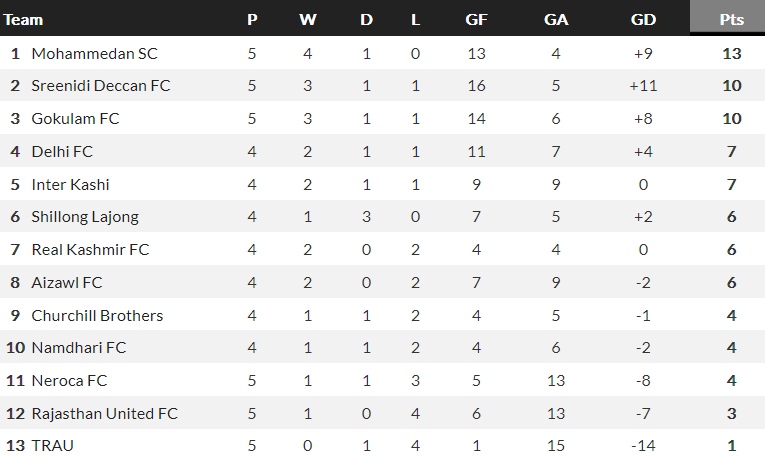The height and width of the screenshot is (460, 765).
Task: Sort by the GF column header
Action: click(477, 19)
